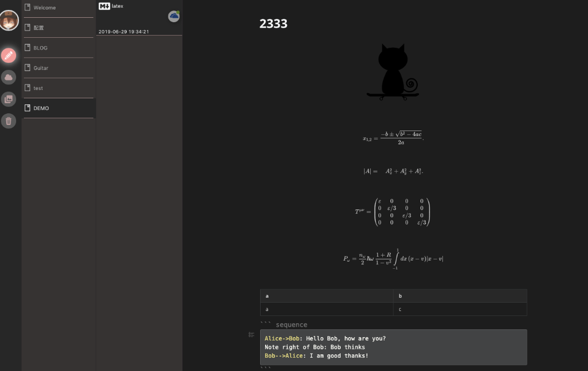Image resolution: width=588 pixels, height=371 pixels.
Task: Click the page icon beside Welcome
Action: [x=27, y=7]
